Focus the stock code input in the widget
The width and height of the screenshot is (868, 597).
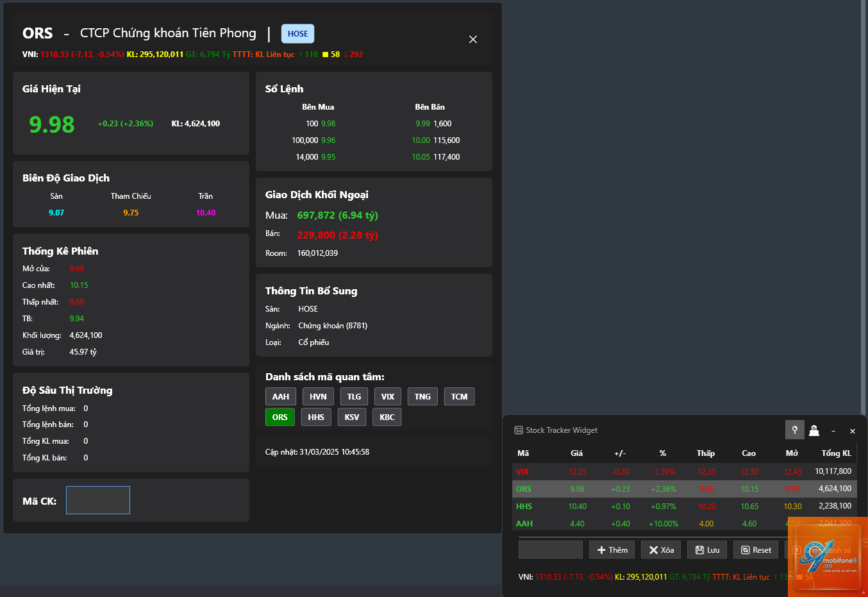[551, 550]
